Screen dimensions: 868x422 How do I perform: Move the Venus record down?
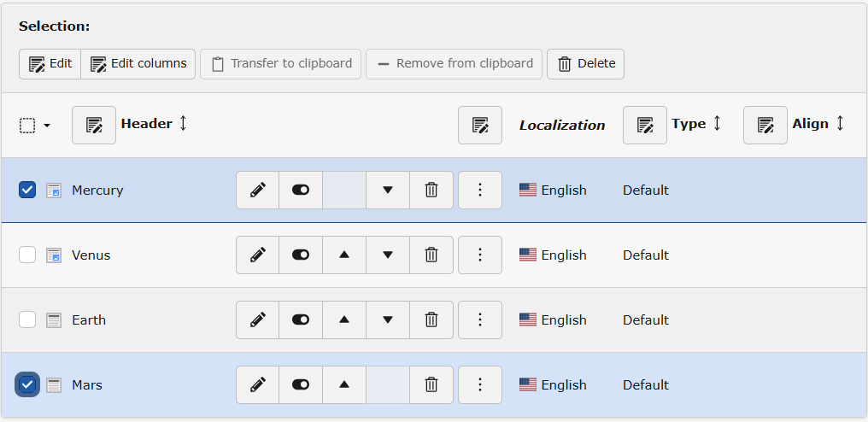[x=388, y=255]
